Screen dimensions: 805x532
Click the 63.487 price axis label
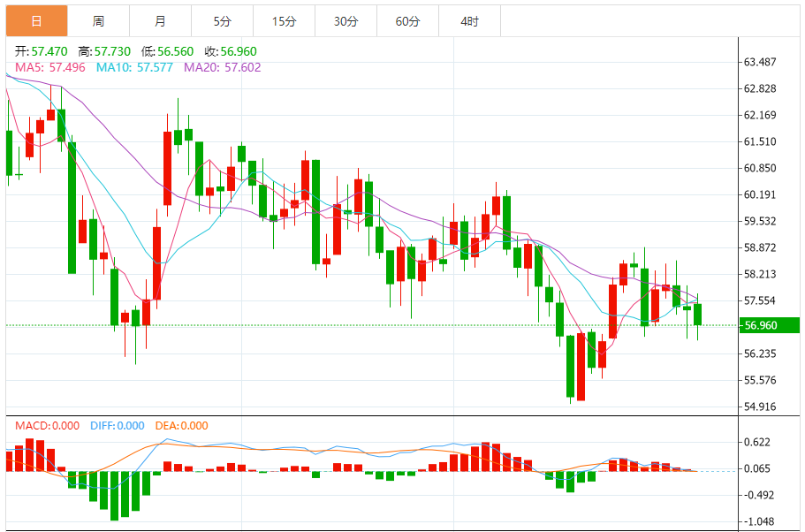click(760, 62)
